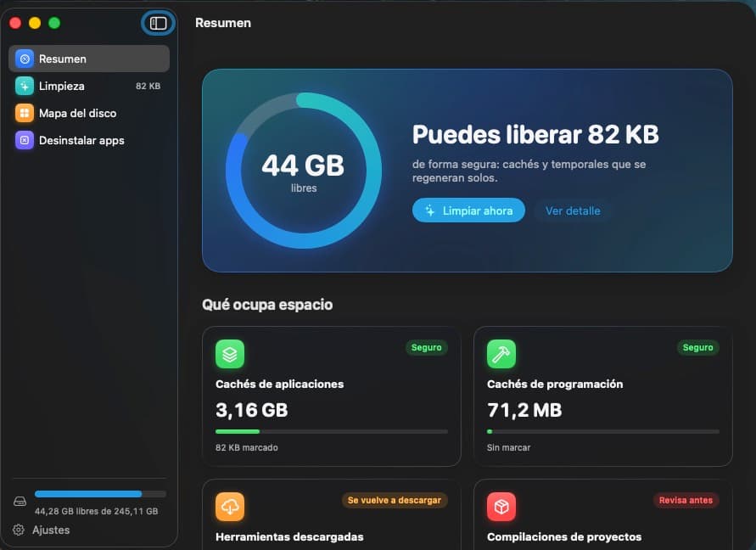Click the Herramientas descargadas title
Screen dimensions: 756x550
pos(289,537)
